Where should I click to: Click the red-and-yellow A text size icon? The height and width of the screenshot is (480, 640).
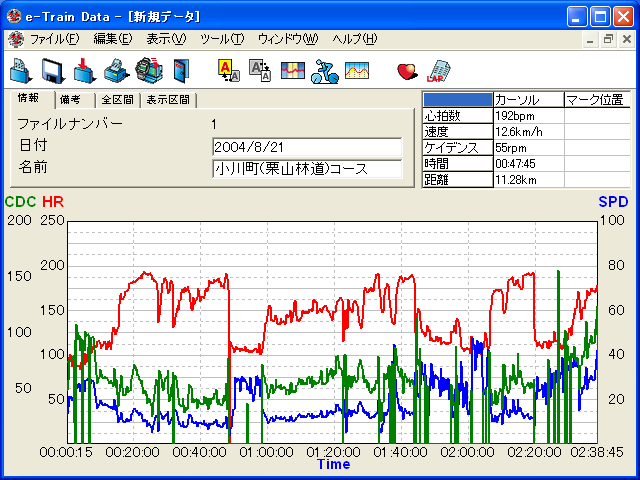pyautogui.click(x=227, y=70)
